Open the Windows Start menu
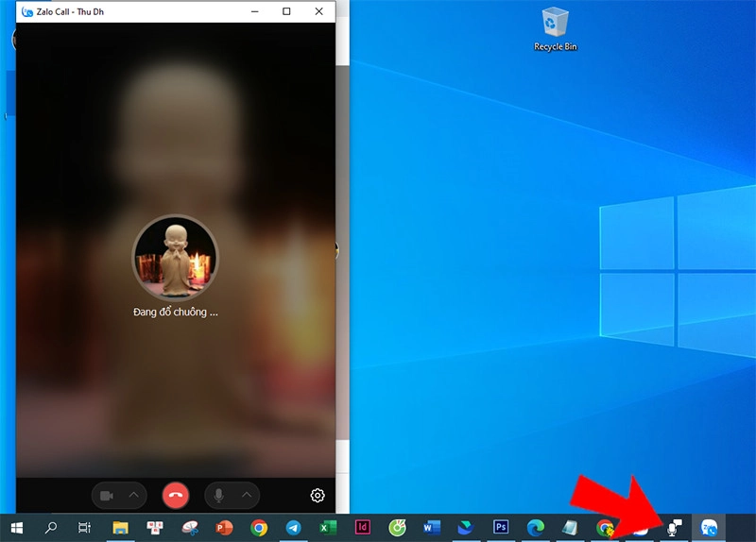The image size is (756, 542). [16, 528]
